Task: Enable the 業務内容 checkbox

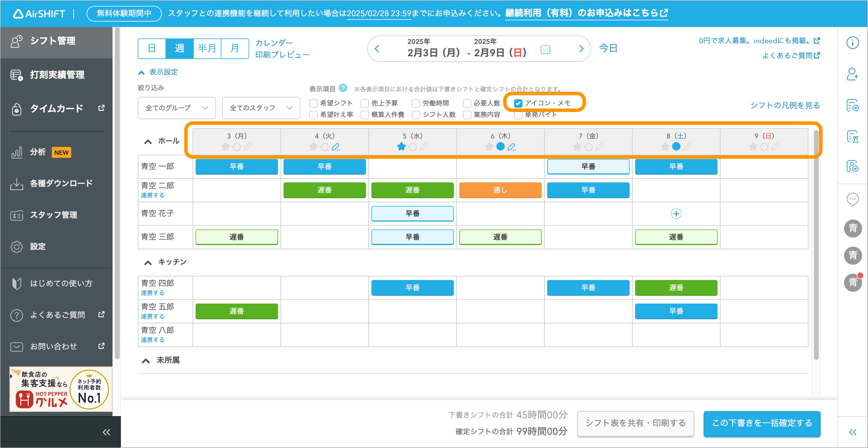Action: (467, 115)
